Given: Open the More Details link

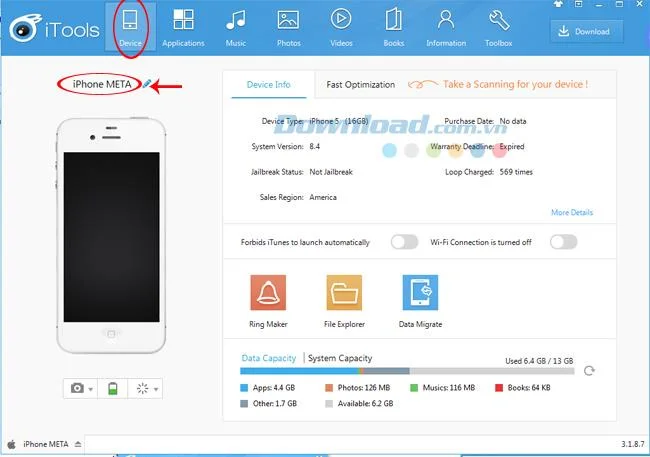Looking at the screenshot, I should [x=572, y=212].
